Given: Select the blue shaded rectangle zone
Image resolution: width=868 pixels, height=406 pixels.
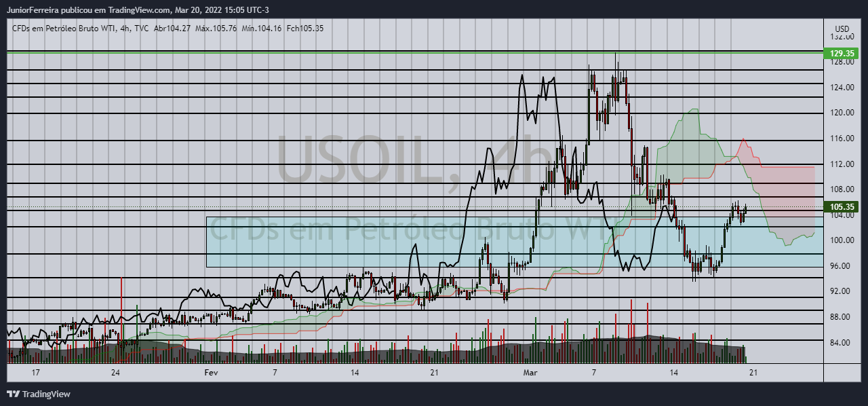Looking at the screenshot, I should pyautogui.click(x=514, y=242).
